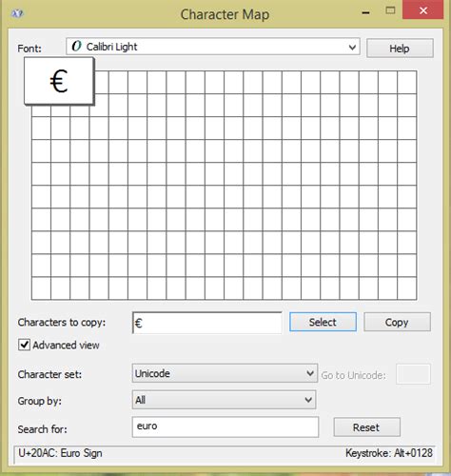
Task: Click the Go to Unicode input box
Action: (x=413, y=374)
